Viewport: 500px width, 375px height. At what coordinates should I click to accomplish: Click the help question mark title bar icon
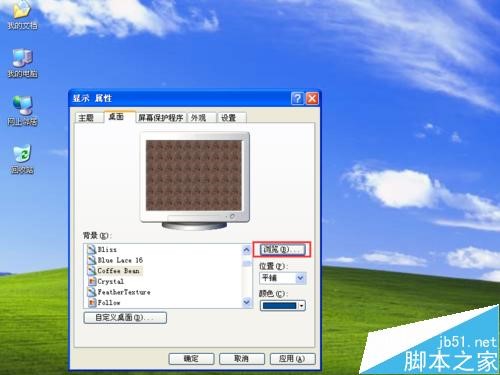tap(297, 99)
